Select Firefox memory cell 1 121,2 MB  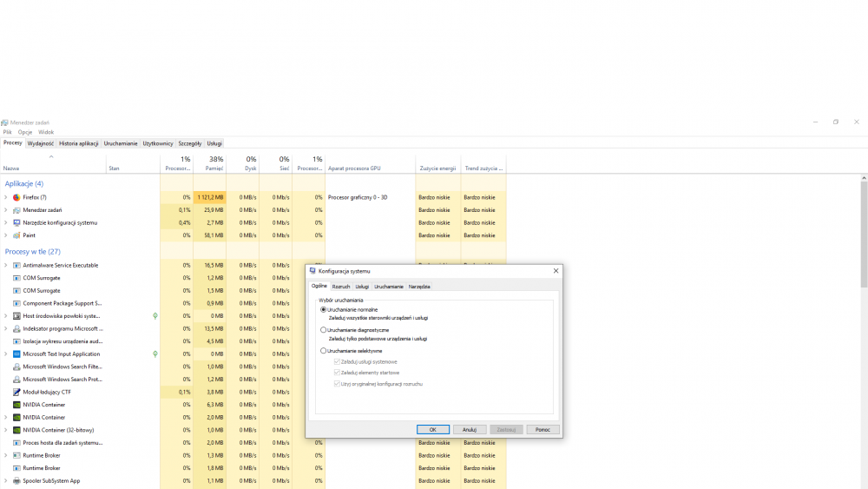(x=210, y=197)
